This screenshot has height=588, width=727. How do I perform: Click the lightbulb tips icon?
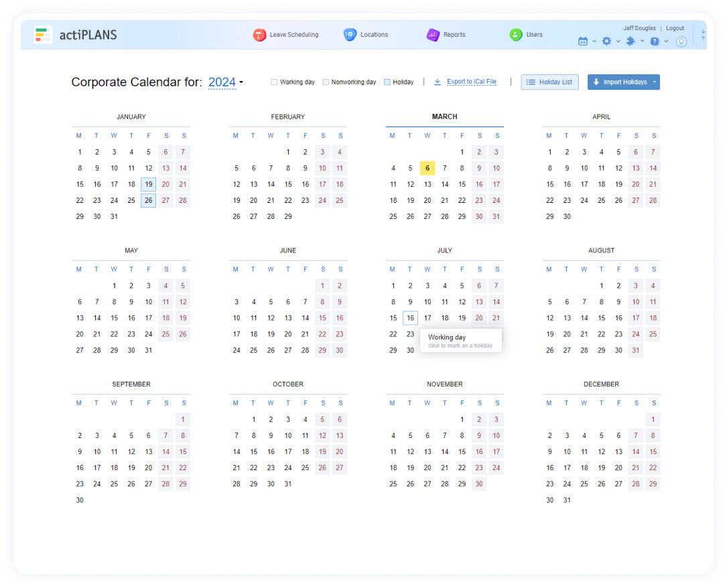click(681, 41)
